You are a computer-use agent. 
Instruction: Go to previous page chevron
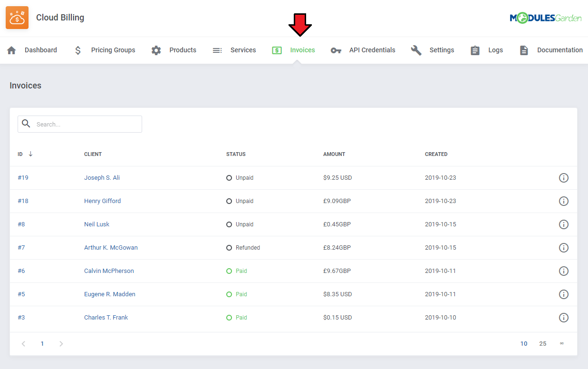point(23,344)
